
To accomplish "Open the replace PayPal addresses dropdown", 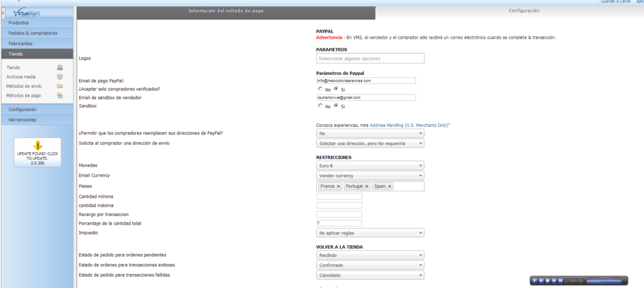I will [x=370, y=133].
